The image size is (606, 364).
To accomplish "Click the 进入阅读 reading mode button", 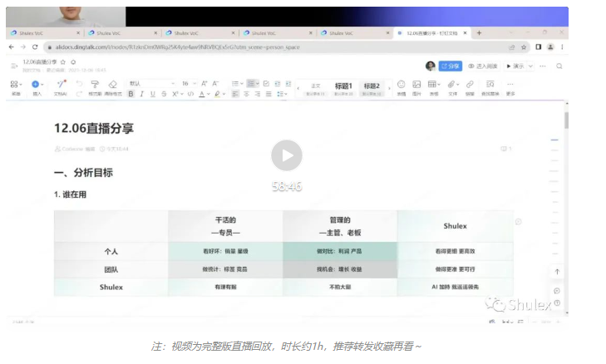I will tap(483, 66).
